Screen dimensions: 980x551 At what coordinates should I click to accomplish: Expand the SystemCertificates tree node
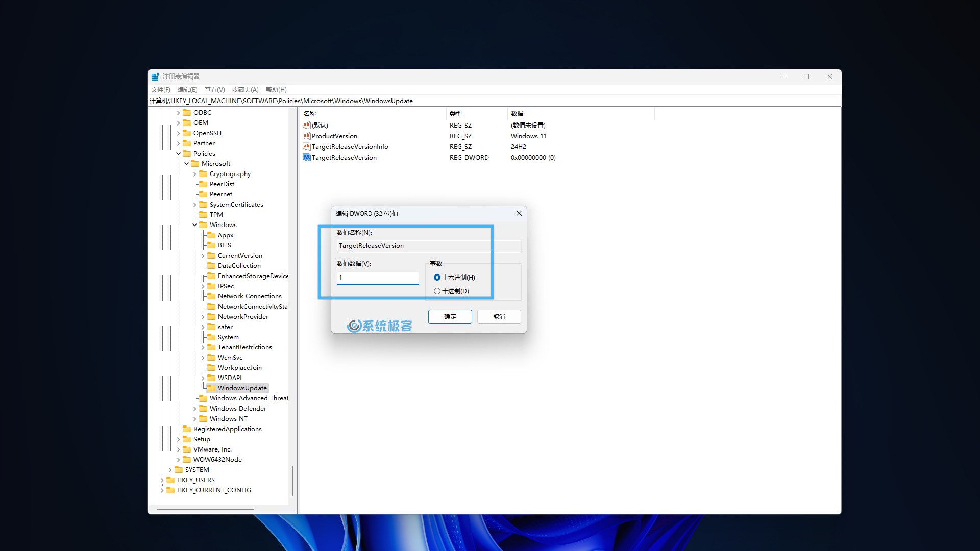(x=195, y=205)
